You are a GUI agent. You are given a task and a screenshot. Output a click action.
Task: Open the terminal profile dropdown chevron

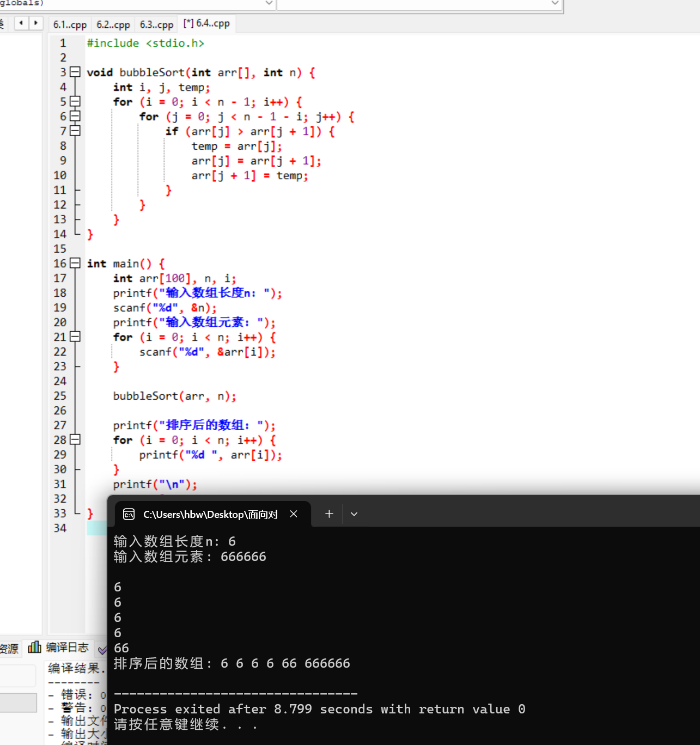(354, 514)
